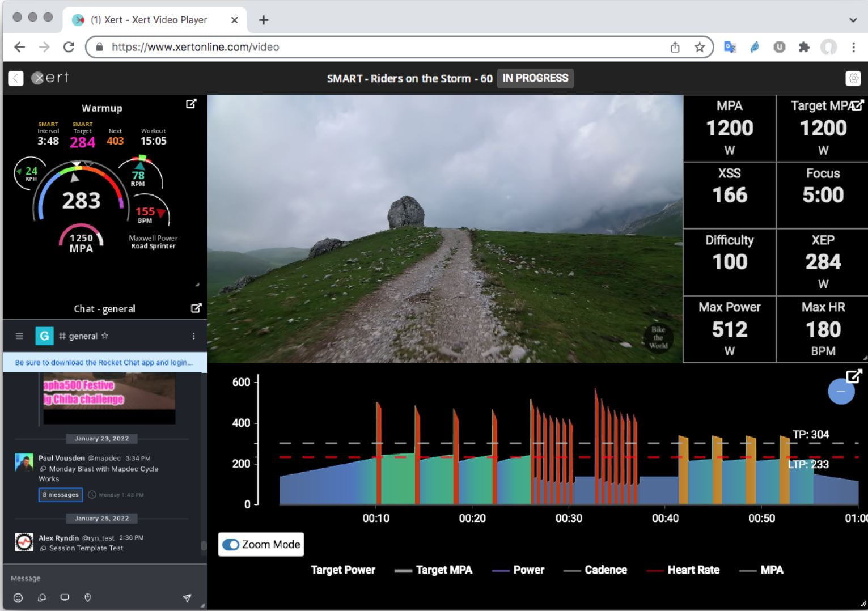Select the Xert Video Player browser tab
Screen dimensions: 868x611
154,20
